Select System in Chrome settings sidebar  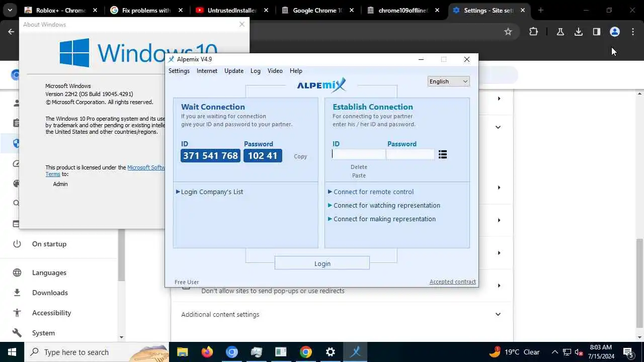(43, 333)
